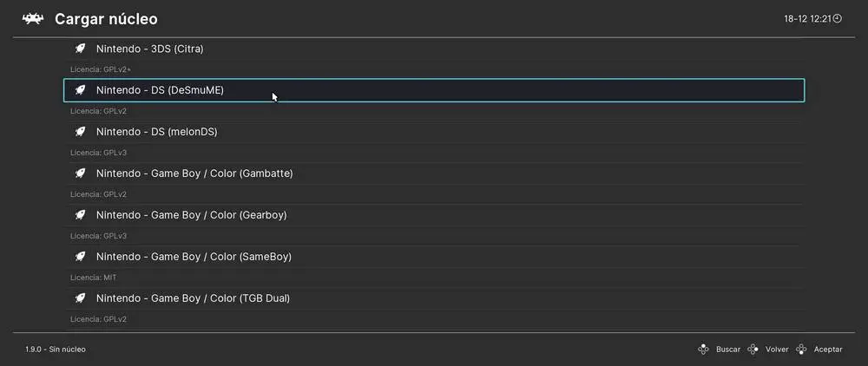Select Game Boy / Color (TGB Dual)
868x366 pixels.
pyautogui.click(x=193, y=298)
